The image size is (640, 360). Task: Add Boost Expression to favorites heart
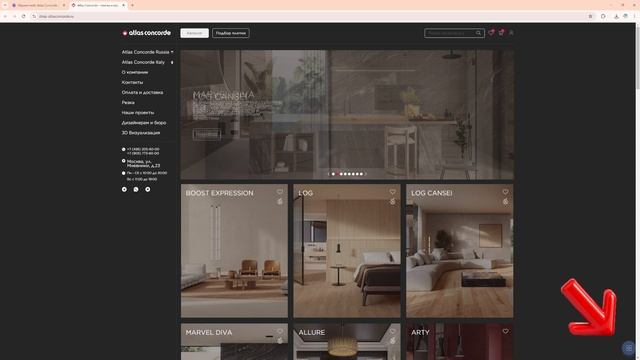click(280, 192)
